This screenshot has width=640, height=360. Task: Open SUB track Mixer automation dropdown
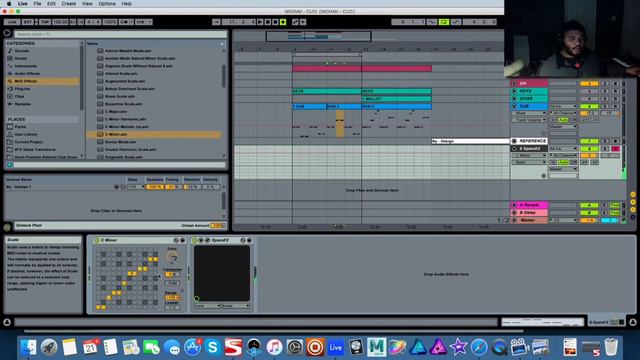click(x=529, y=113)
